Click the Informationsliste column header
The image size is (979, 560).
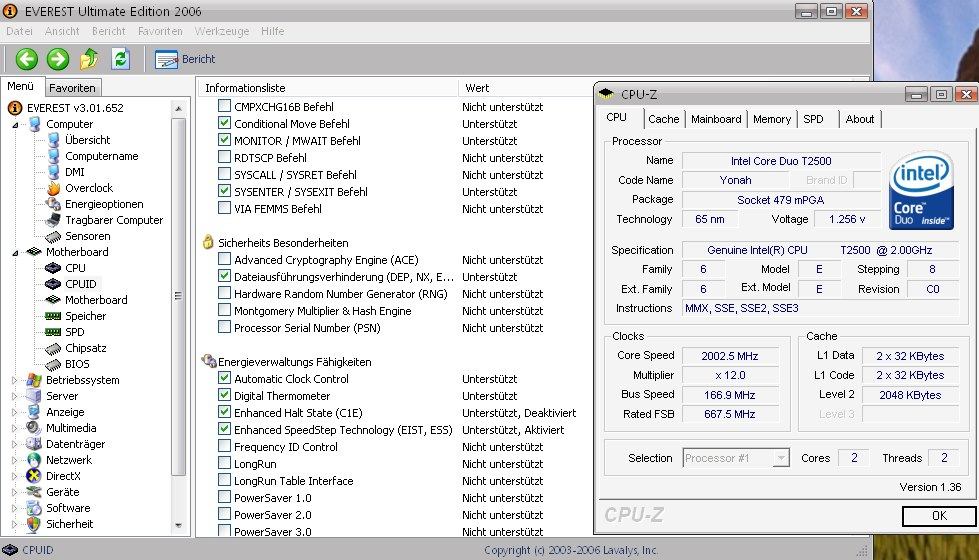328,88
